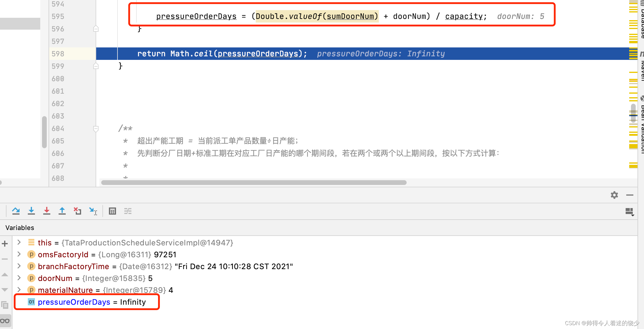
Task: Open the Evaluate Expression calculator icon
Action: [x=112, y=211]
